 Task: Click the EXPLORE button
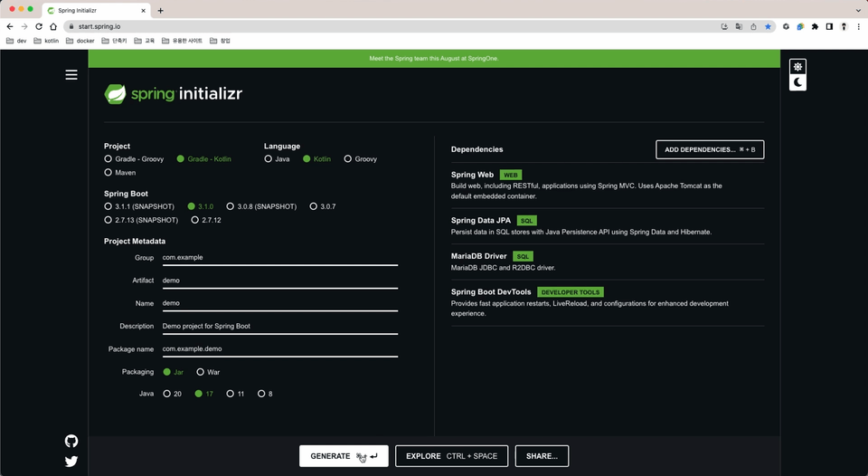pyautogui.click(x=452, y=456)
